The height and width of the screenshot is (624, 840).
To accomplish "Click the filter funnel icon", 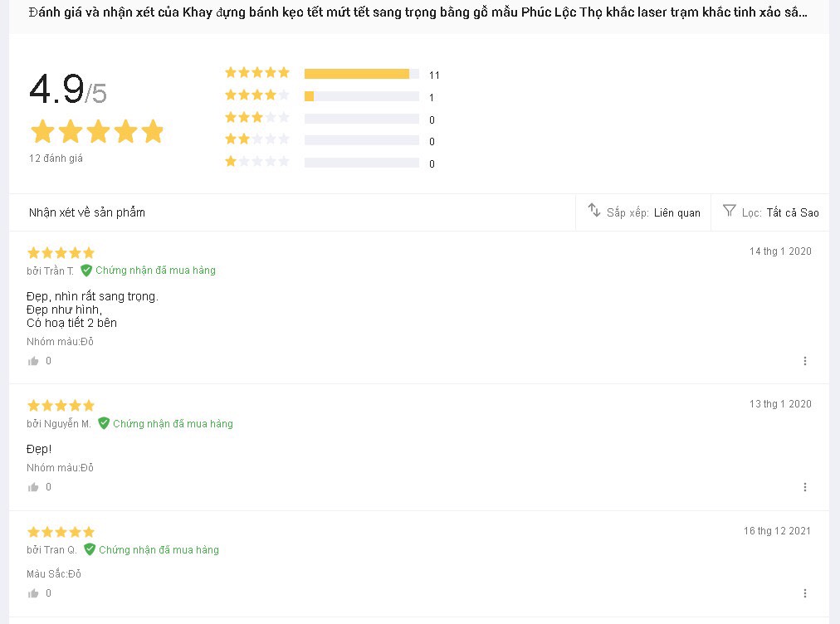I will [730, 211].
